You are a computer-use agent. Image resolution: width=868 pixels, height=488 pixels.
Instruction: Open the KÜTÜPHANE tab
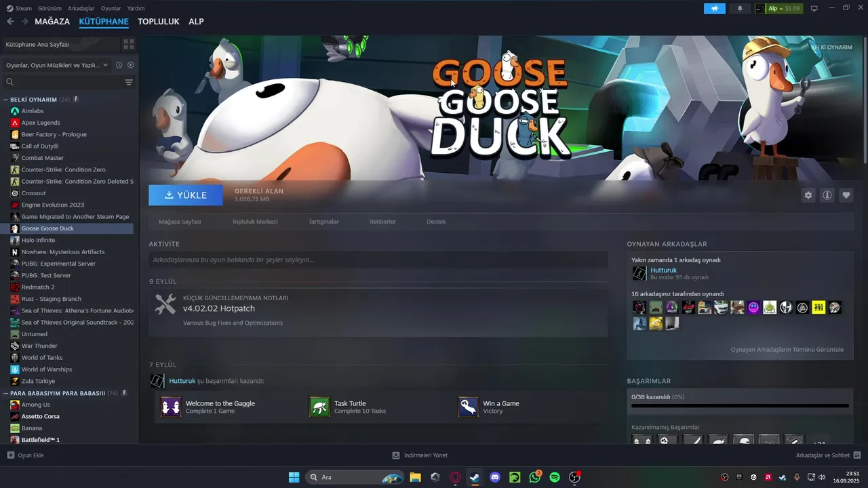tap(104, 22)
